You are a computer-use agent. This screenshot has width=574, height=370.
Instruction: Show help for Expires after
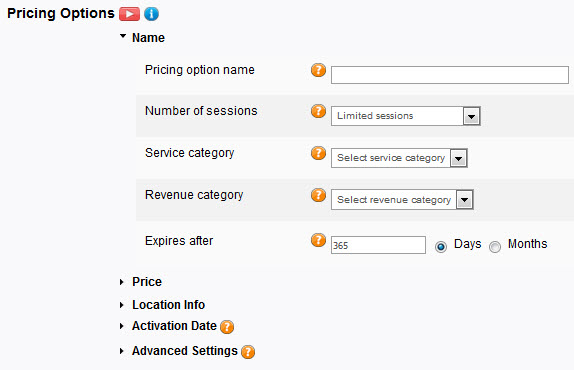(318, 240)
